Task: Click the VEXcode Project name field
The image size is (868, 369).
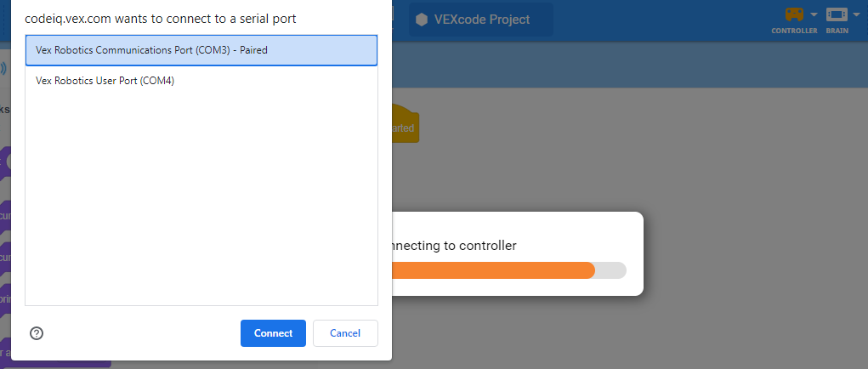Action: [482, 20]
